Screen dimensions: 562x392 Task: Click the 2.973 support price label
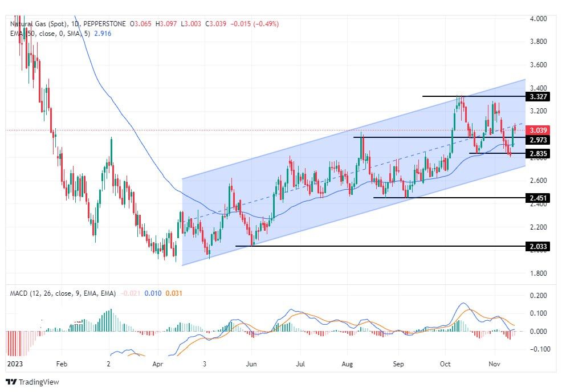[x=538, y=138]
